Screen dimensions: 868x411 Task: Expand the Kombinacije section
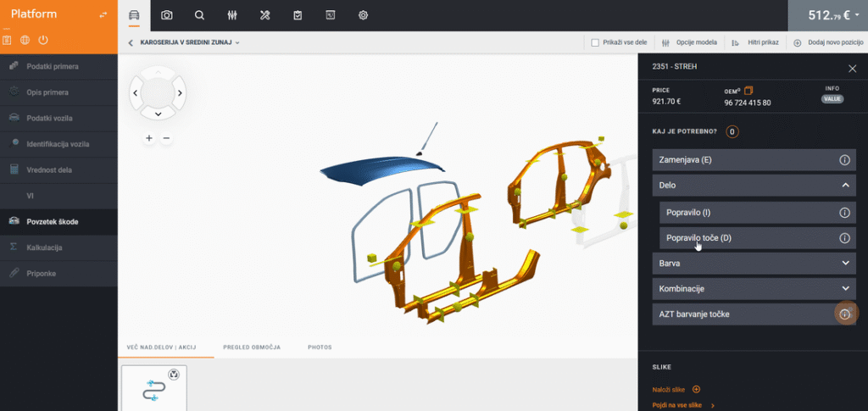[754, 289]
